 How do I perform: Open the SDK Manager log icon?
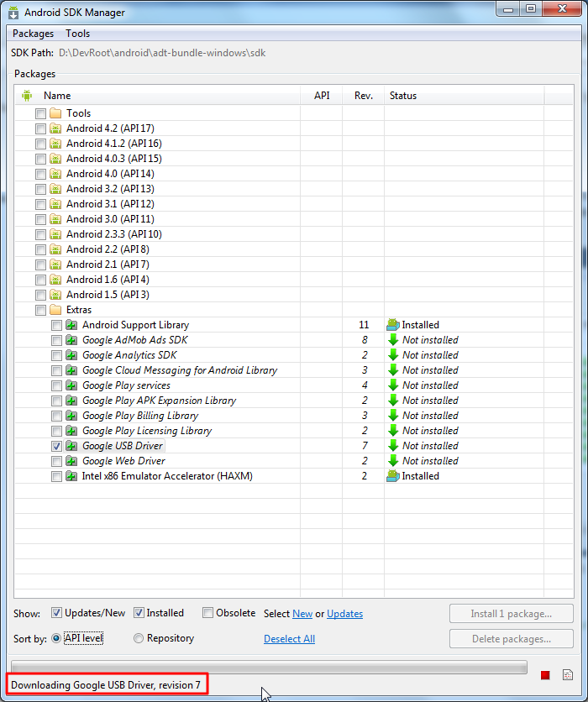(x=567, y=674)
